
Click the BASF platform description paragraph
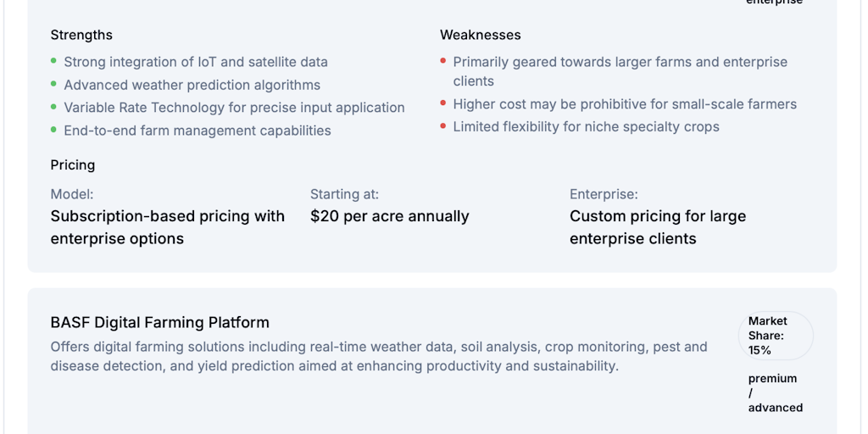point(379,357)
